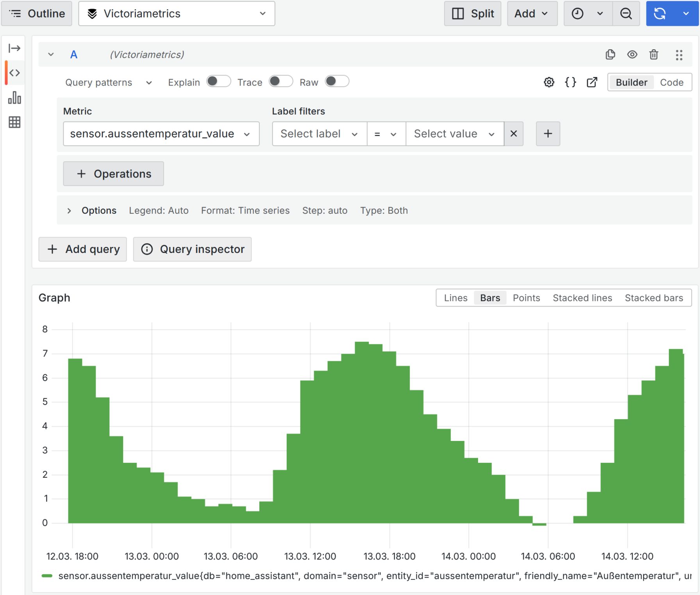This screenshot has width=700, height=595.
Task: Open query settings via the gear icon
Action: point(548,82)
